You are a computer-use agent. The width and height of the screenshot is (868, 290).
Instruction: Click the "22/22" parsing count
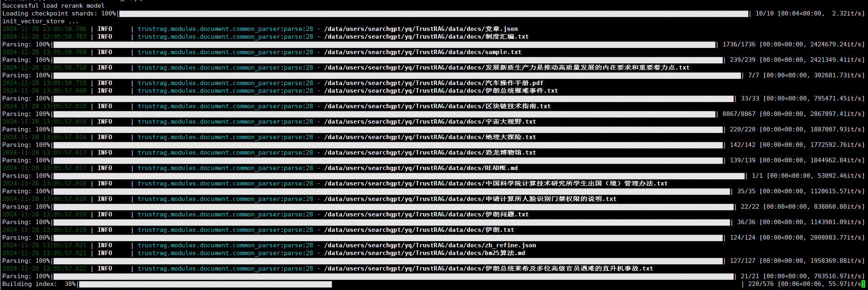(x=750, y=207)
